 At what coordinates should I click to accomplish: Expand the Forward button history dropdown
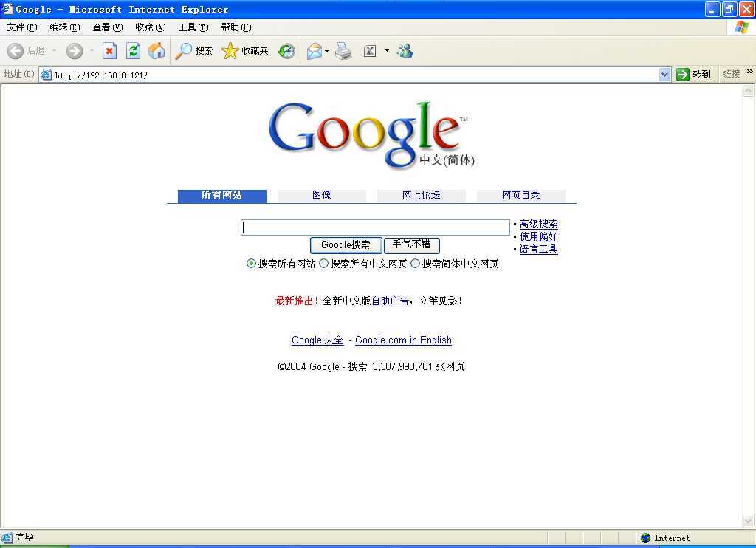click(x=92, y=51)
